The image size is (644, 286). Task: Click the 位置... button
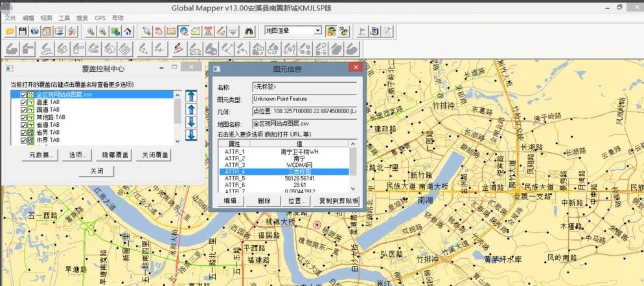tap(297, 201)
